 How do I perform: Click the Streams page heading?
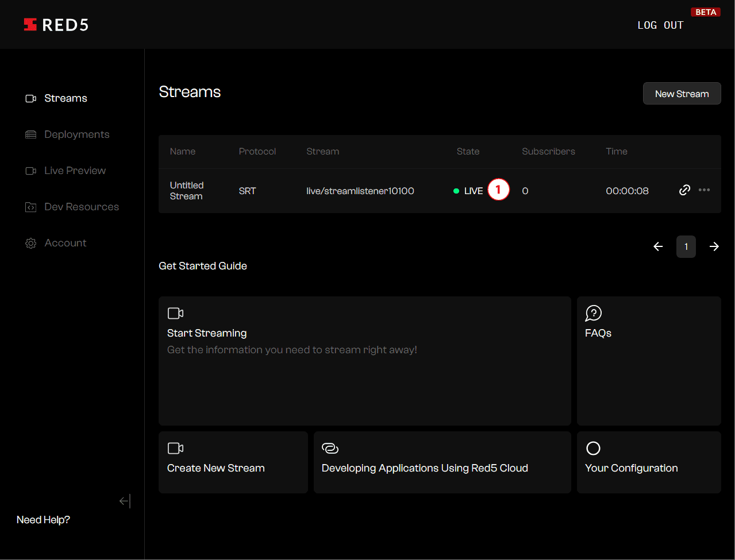pyautogui.click(x=190, y=92)
